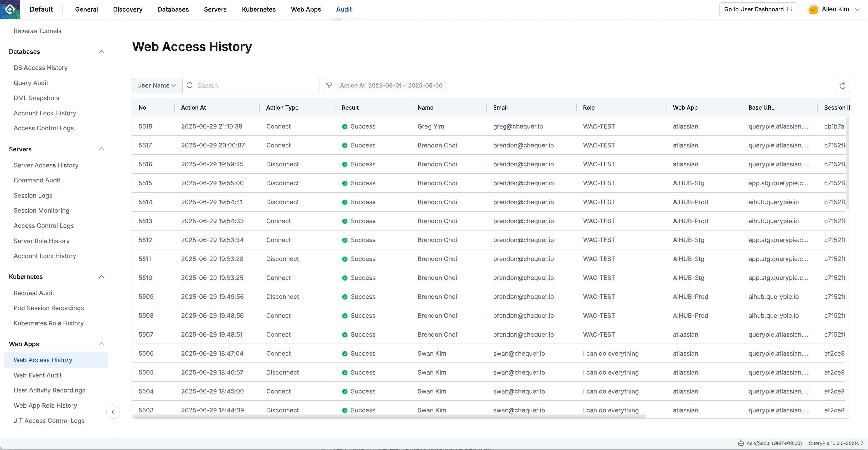Open the filter funnel icon
This screenshot has width=868, height=450.
tap(329, 85)
